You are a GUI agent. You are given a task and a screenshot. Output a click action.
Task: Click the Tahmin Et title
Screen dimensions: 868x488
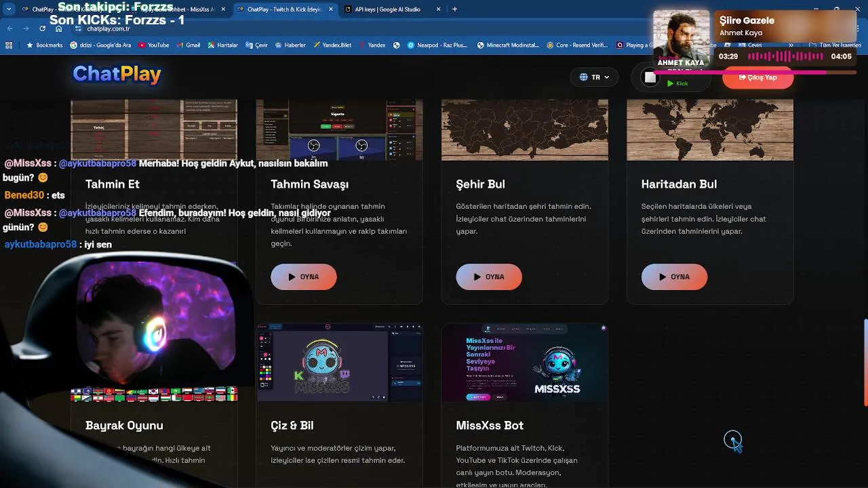pos(113,184)
